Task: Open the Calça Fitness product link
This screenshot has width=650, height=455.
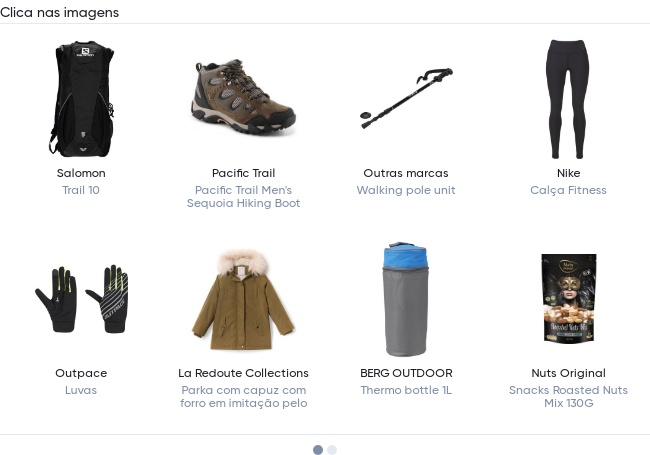Action: [x=568, y=190]
